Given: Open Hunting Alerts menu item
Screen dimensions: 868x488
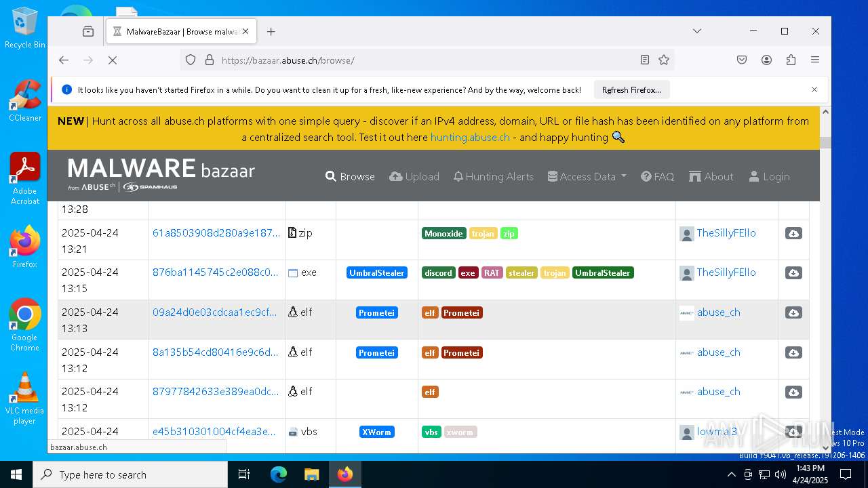Looking at the screenshot, I should 493,176.
